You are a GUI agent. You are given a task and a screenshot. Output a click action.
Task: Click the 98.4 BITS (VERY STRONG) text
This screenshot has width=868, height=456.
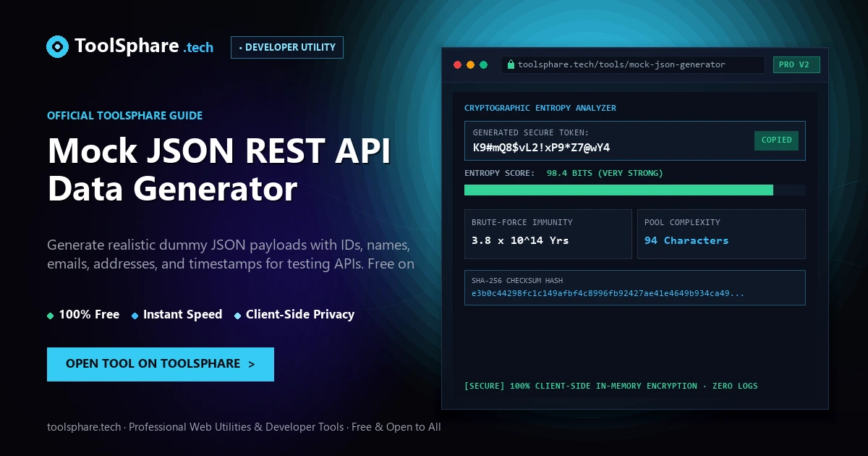click(605, 173)
